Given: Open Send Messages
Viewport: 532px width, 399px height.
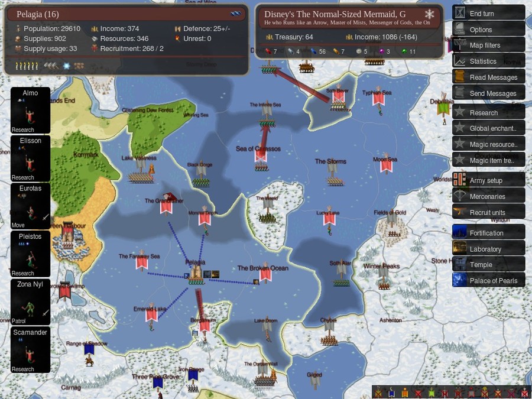Looking at the screenshot, I should [488, 93].
